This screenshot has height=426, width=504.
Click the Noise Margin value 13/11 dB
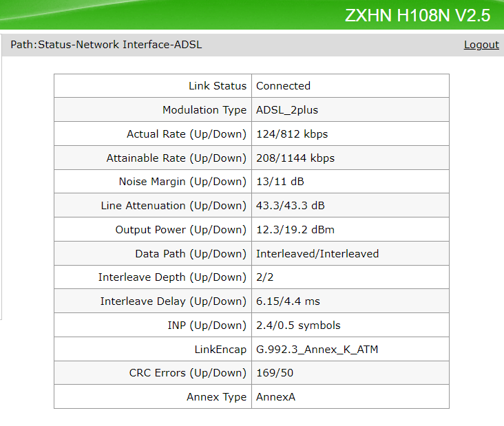coord(280,182)
